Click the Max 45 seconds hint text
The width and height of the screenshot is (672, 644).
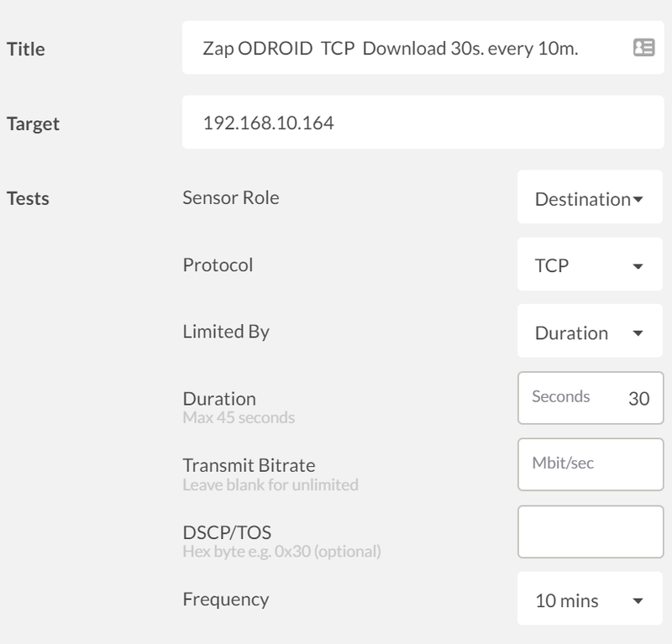pyautogui.click(x=239, y=417)
